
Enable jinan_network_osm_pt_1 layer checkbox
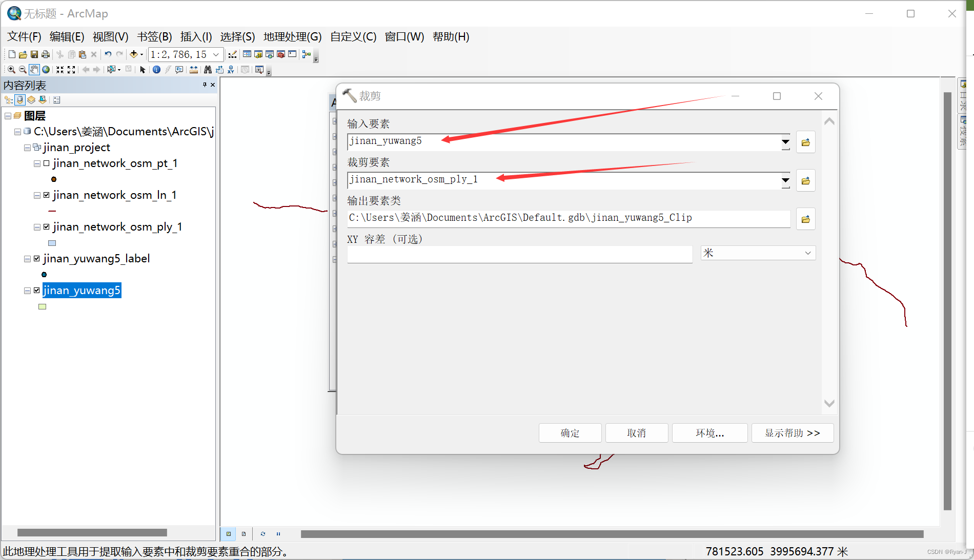pos(47,163)
